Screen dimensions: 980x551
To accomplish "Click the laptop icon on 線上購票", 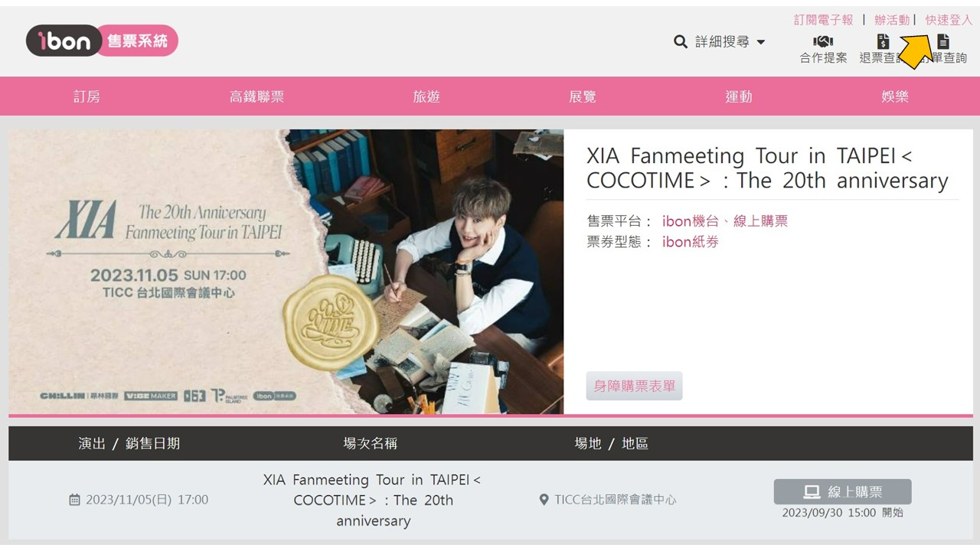I will [812, 492].
